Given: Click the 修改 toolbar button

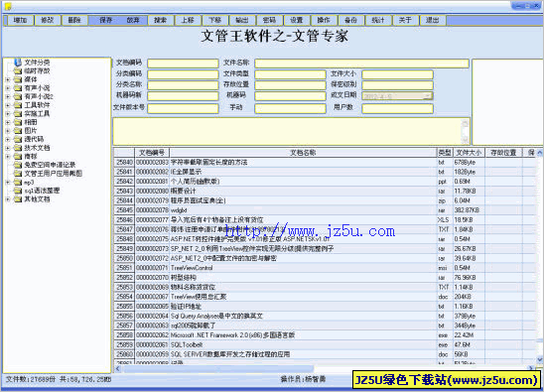Looking at the screenshot, I should [x=48, y=21].
